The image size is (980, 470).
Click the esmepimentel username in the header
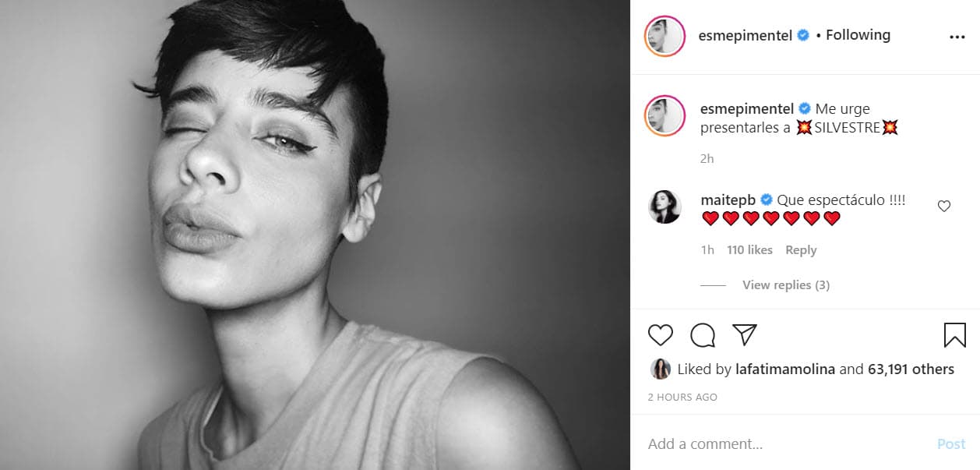(746, 35)
